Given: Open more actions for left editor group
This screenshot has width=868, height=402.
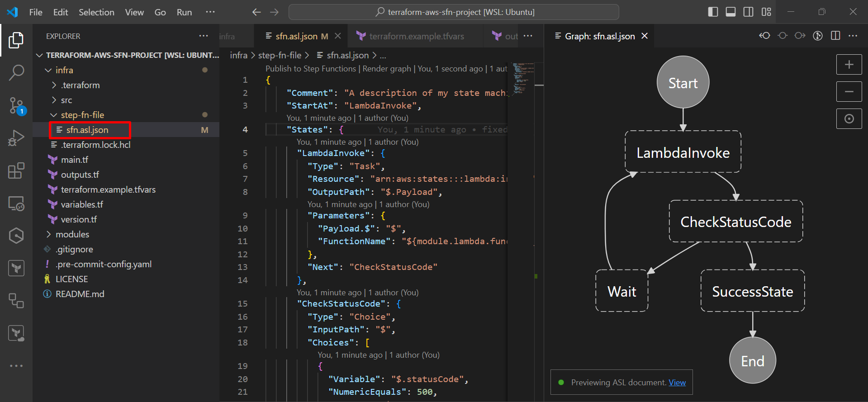Looking at the screenshot, I should 528,36.
